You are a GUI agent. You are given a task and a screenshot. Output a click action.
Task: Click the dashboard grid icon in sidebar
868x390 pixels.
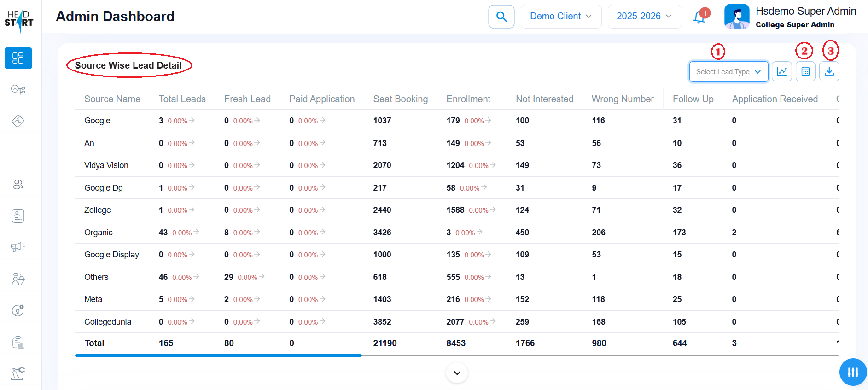tap(18, 58)
